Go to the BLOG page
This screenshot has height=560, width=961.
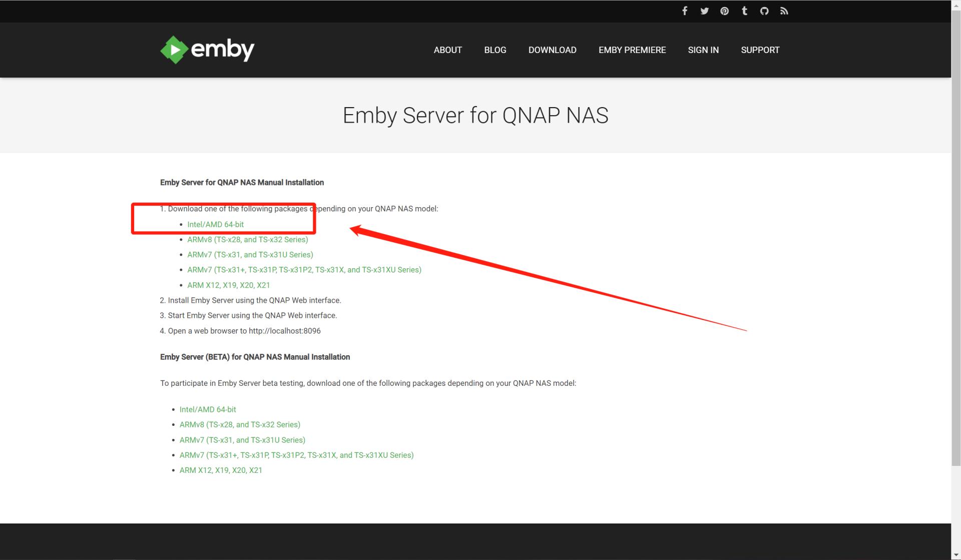pos(495,50)
